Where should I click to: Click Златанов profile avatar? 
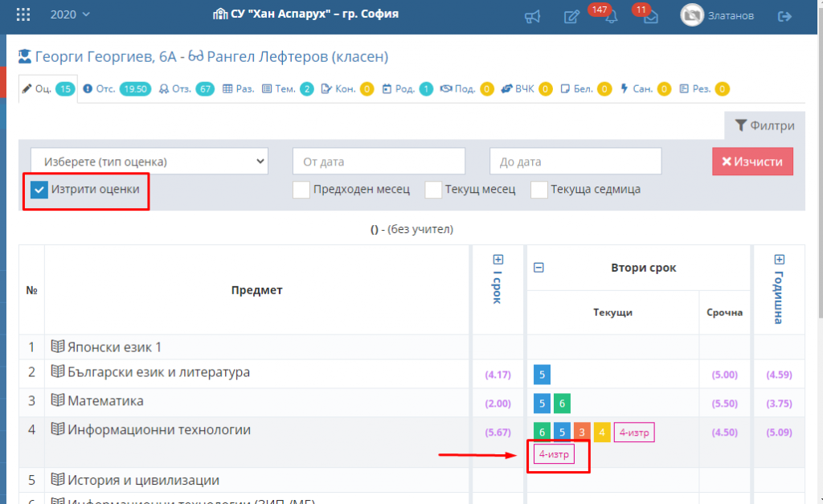point(692,15)
